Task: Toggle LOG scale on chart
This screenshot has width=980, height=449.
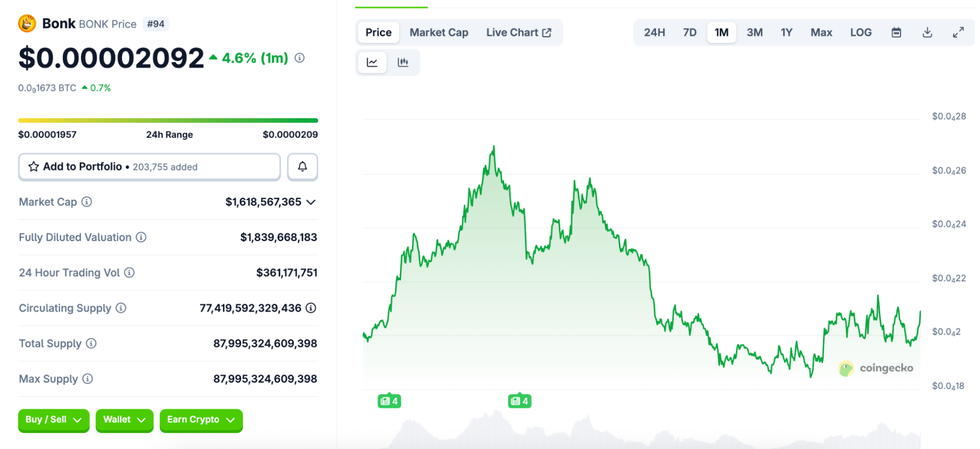Action: [860, 33]
